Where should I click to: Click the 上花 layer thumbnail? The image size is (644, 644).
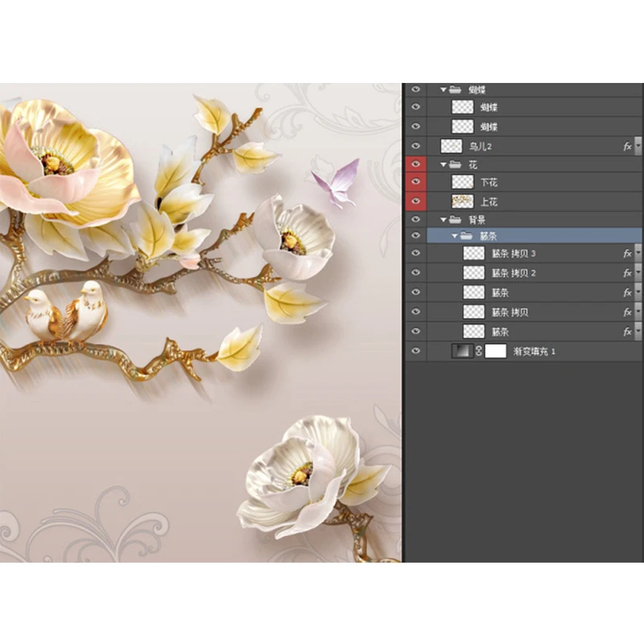(462, 201)
